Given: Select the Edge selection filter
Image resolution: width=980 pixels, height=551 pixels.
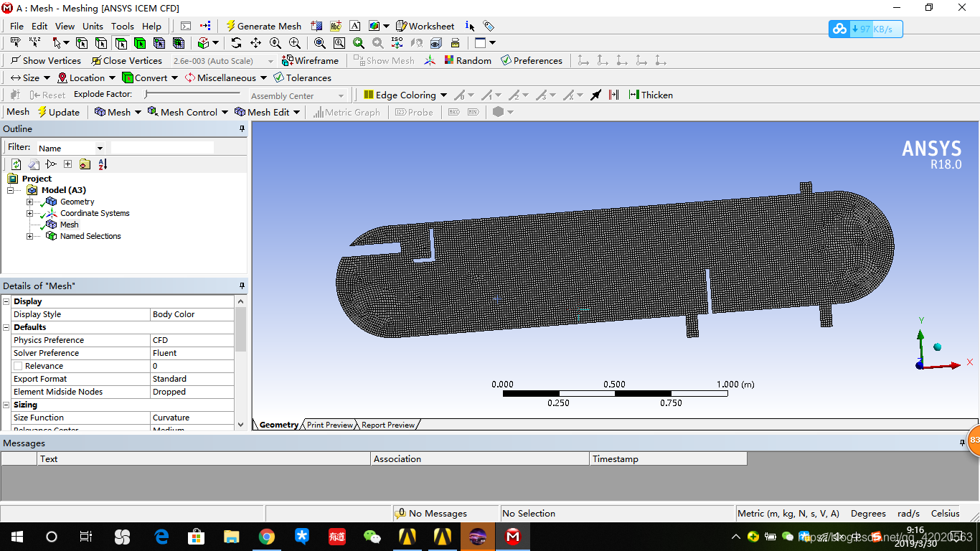Looking at the screenshot, I should tap(100, 43).
